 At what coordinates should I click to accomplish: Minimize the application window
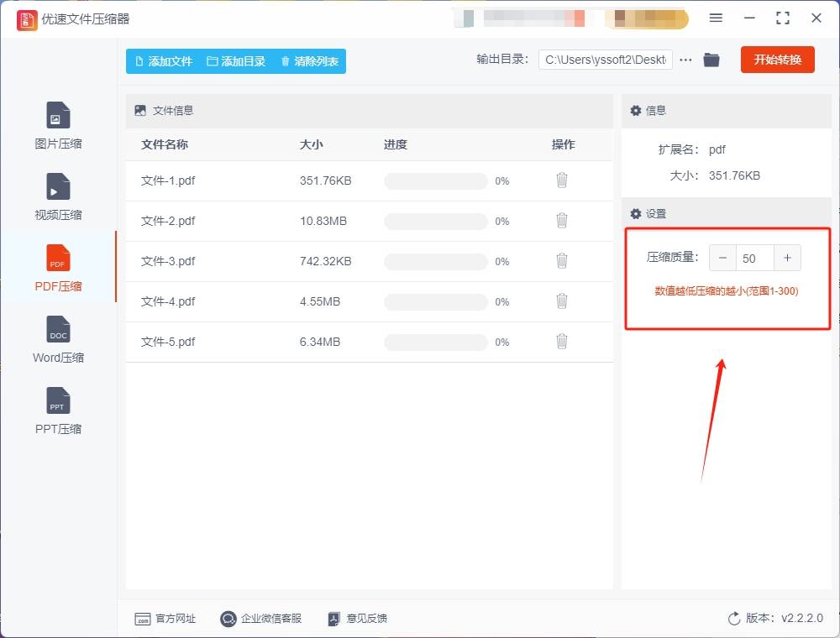pos(749,18)
